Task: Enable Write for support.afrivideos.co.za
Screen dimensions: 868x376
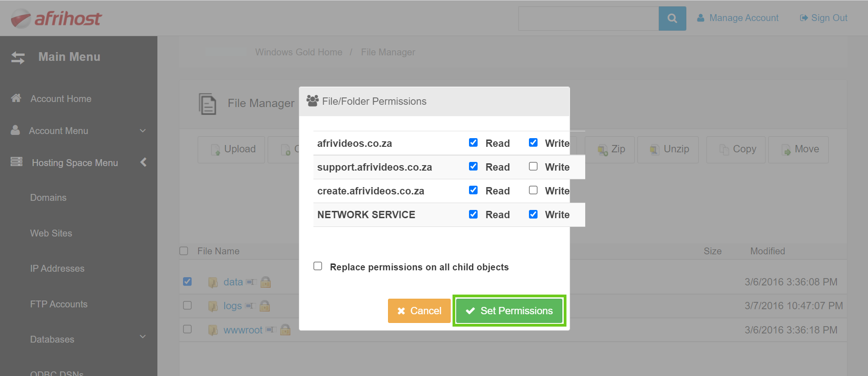Action: 533,167
